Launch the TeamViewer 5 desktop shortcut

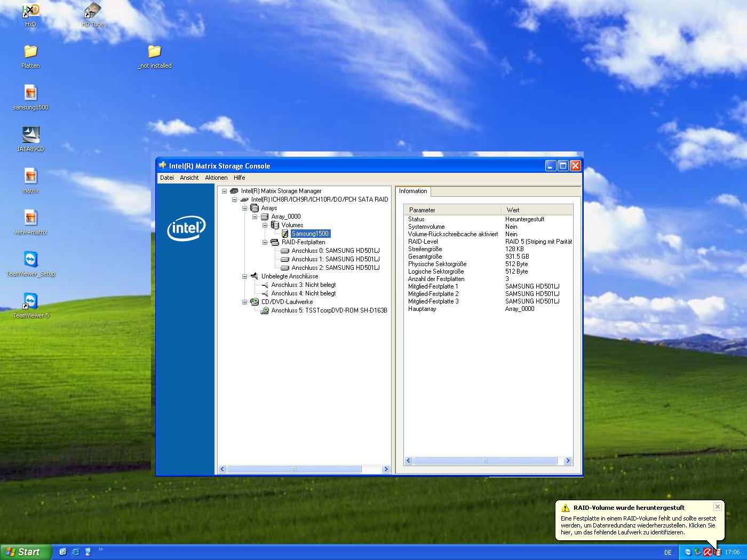(30, 306)
